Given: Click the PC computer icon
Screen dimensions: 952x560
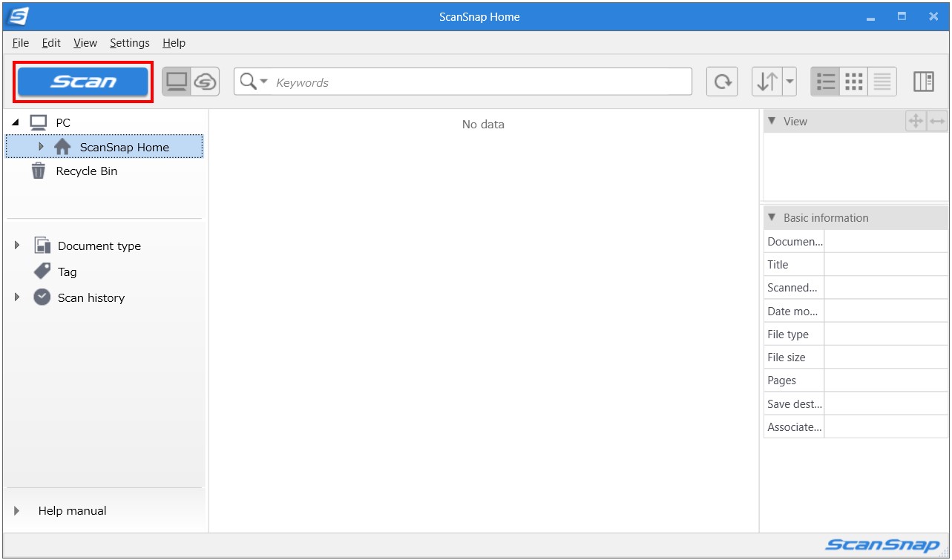Looking at the screenshot, I should pos(39,122).
